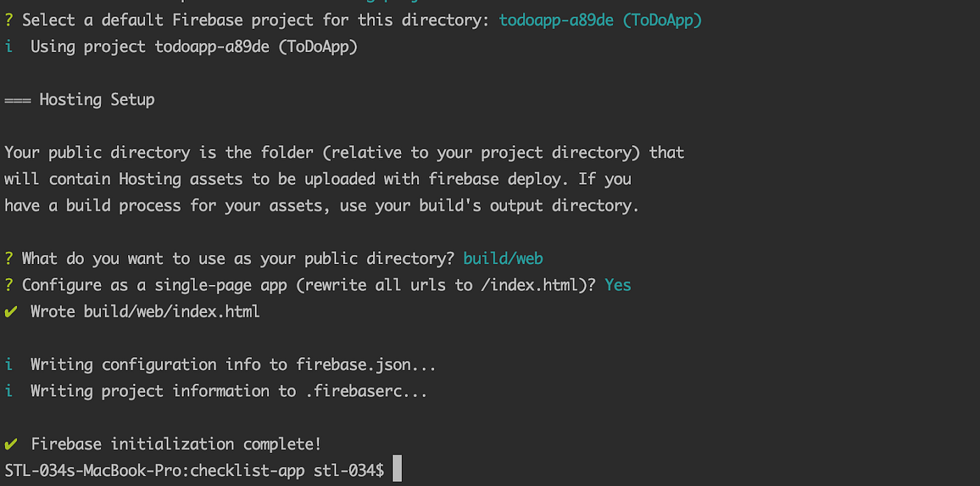
Task: Click the terminal cursor block at the prompt
Action: point(397,469)
